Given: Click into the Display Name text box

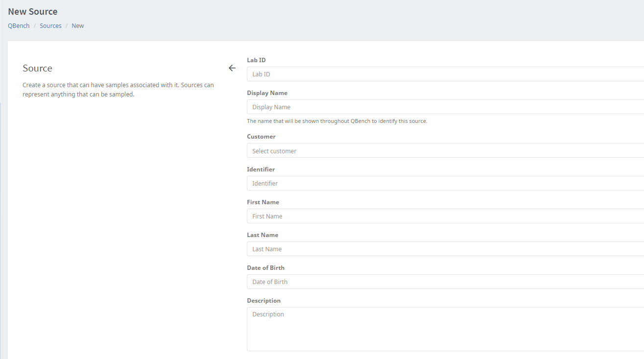Looking at the screenshot, I should point(445,107).
